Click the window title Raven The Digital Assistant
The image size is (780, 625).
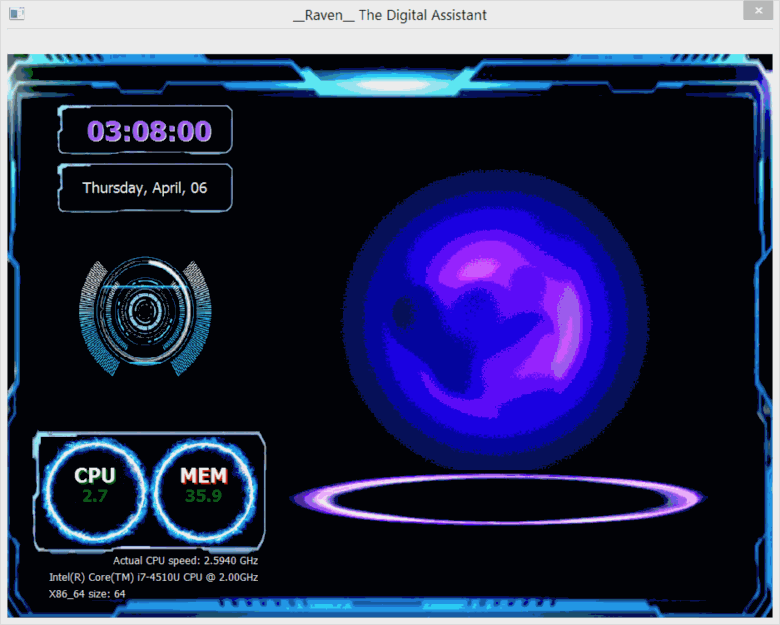coord(390,15)
